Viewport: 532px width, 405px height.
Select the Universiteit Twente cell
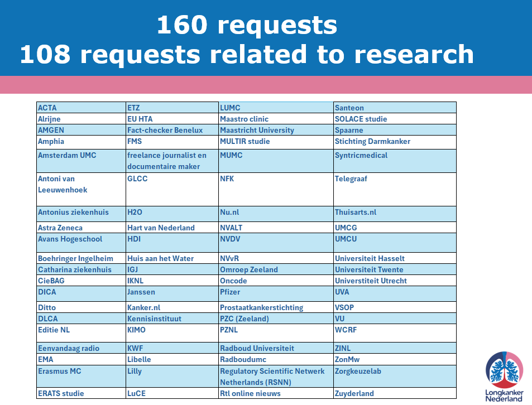(x=395, y=269)
